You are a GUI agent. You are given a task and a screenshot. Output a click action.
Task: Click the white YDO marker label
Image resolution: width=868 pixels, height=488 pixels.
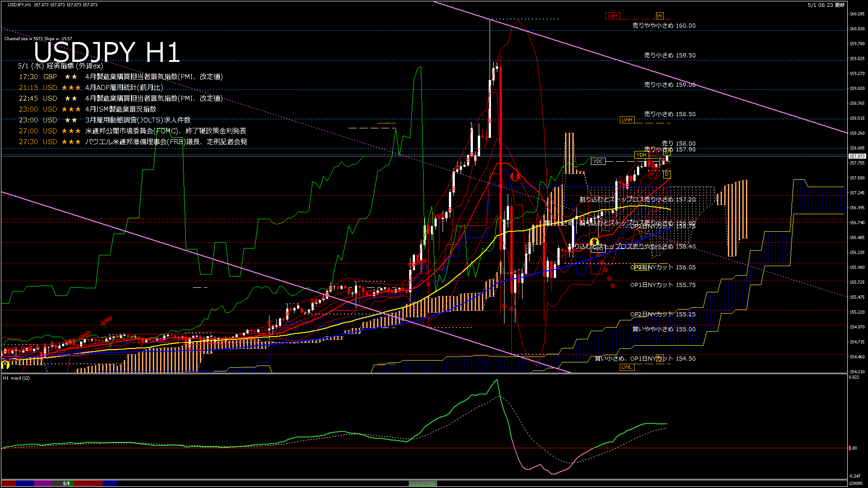tap(598, 249)
